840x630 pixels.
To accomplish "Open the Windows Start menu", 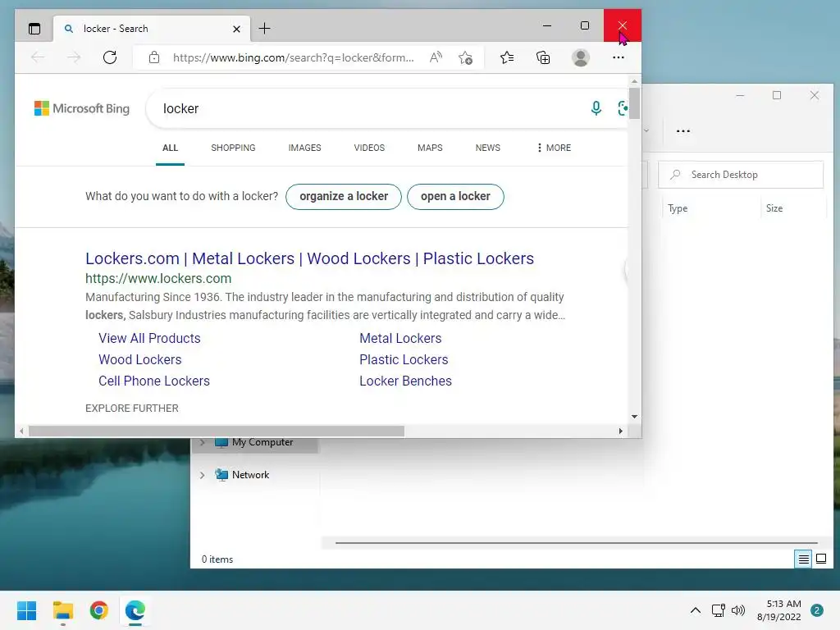I will tap(27, 610).
